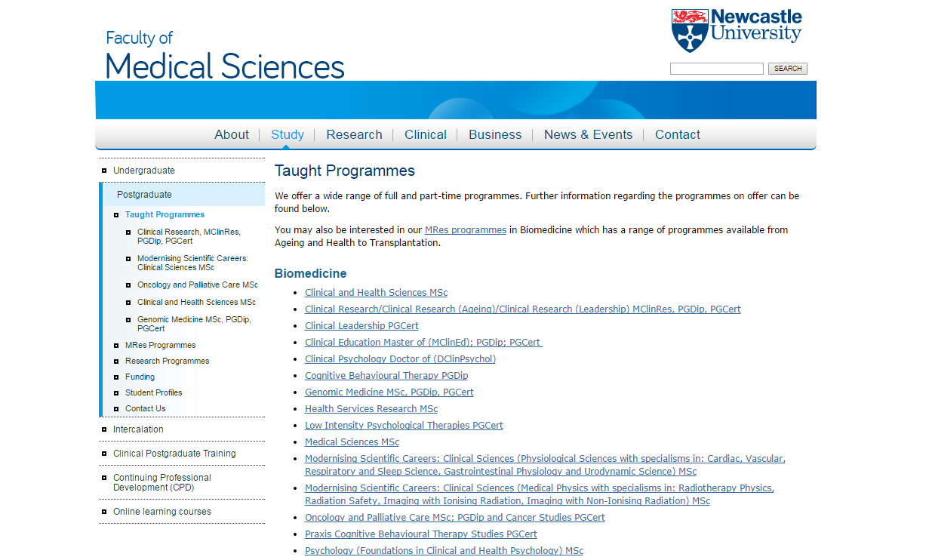
Task: Select Funding in the sidebar
Action: tap(140, 377)
